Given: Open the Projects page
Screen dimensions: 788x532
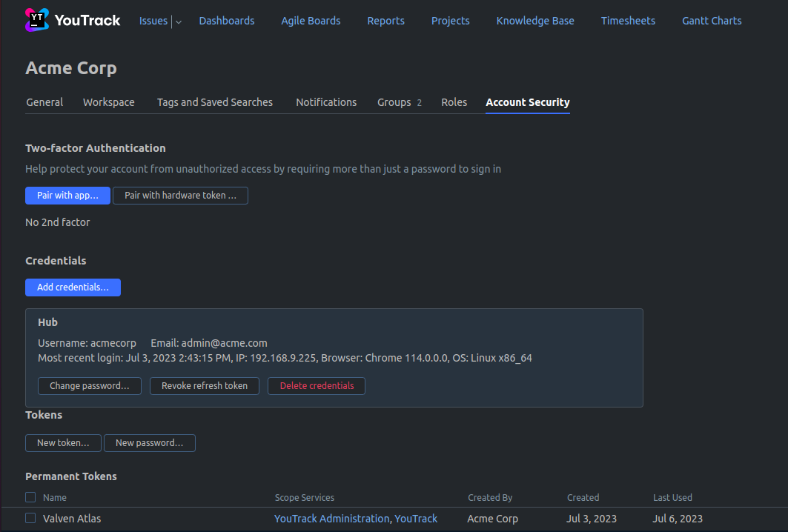Looking at the screenshot, I should (x=450, y=21).
